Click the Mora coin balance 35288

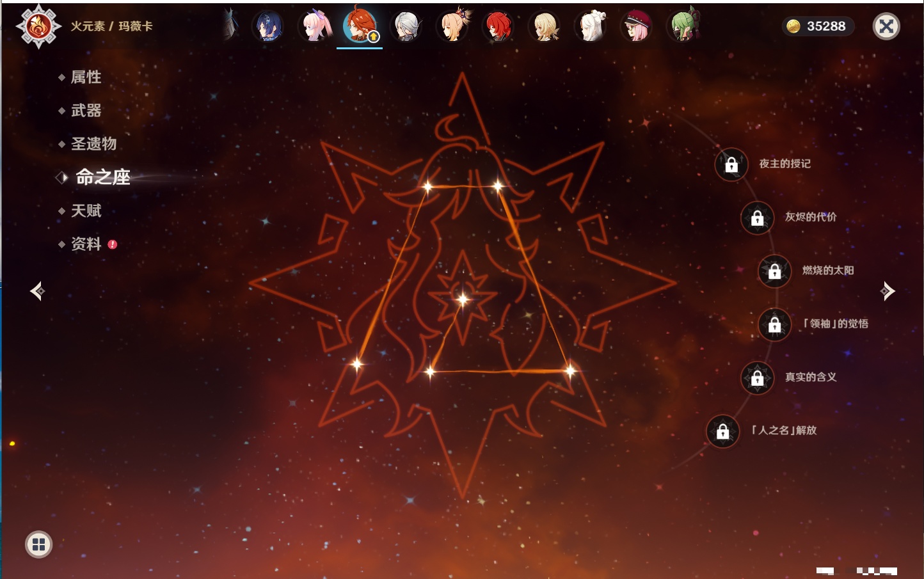pos(817,26)
